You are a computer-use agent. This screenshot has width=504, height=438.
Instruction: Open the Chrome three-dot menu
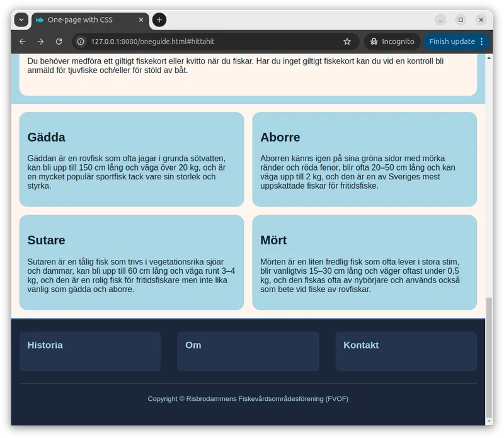(482, 42)
